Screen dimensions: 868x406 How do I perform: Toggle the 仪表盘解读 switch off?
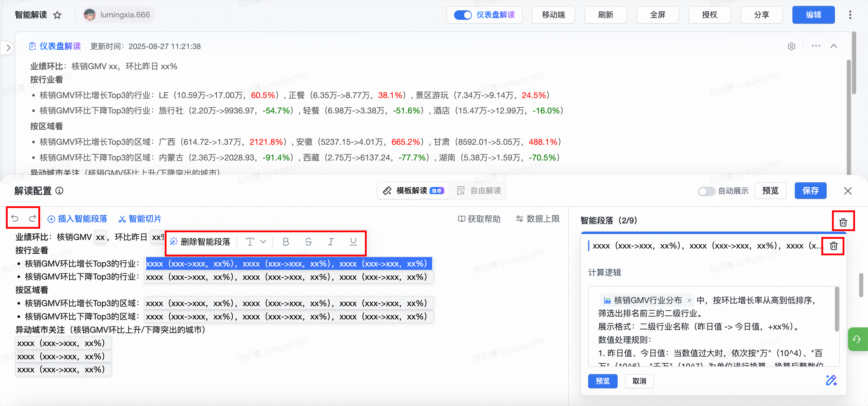(x=462, y=15)
